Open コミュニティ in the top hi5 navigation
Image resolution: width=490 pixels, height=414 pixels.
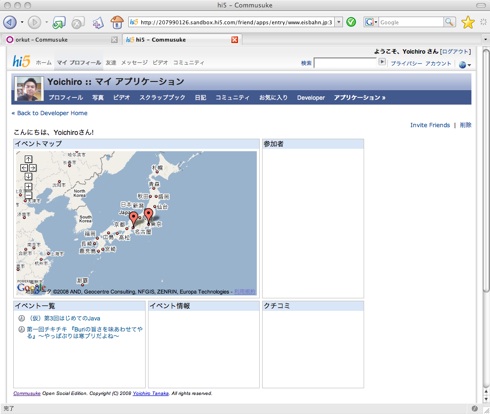coord(189,62)
